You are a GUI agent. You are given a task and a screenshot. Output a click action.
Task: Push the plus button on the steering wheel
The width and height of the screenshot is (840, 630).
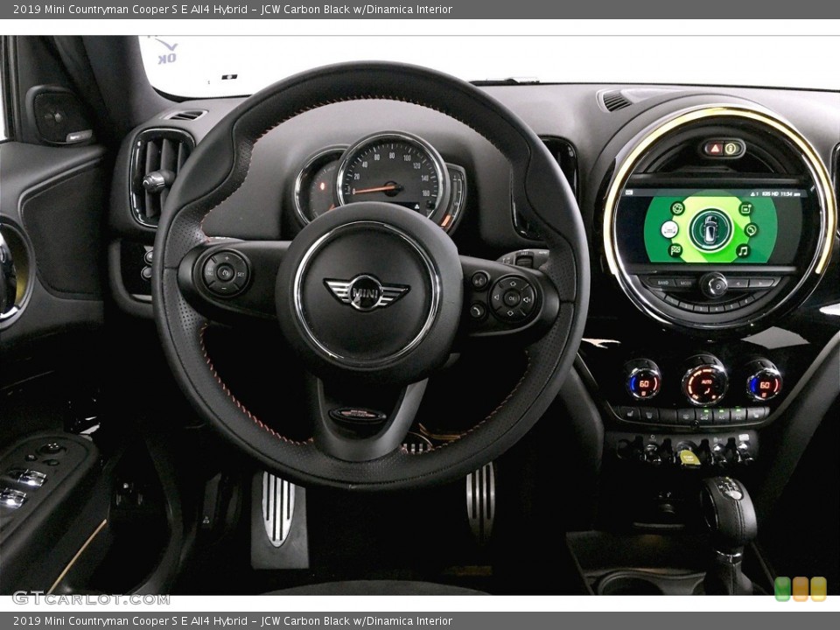(227, 258)
